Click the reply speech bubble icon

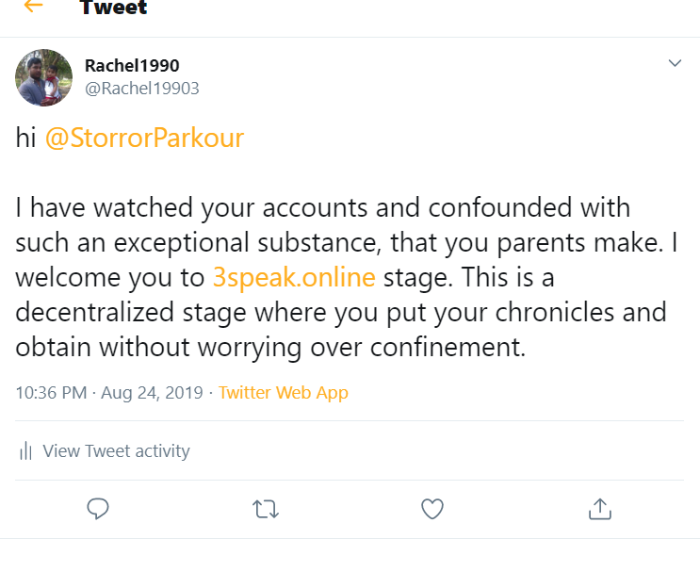pyautogui.click(x=98, y=509)
